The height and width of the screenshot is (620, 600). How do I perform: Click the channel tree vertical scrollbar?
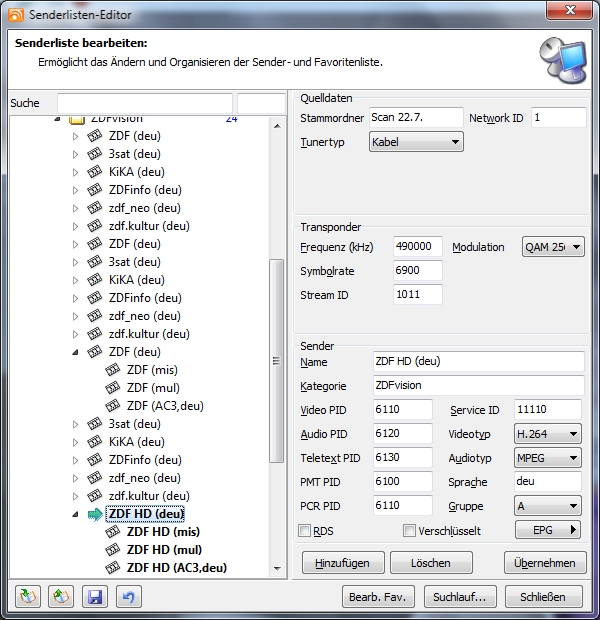[x=277, y=360]
